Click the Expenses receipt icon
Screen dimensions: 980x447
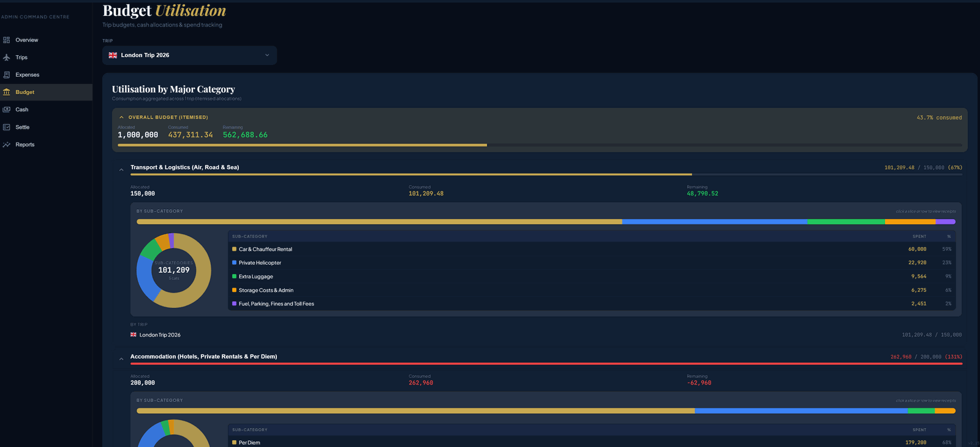[x=7, y=75]
